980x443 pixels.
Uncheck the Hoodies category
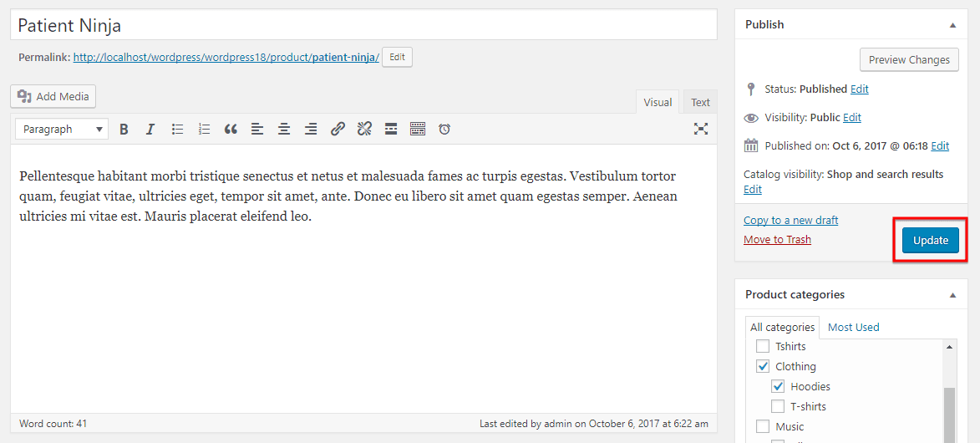coord(778,386)
